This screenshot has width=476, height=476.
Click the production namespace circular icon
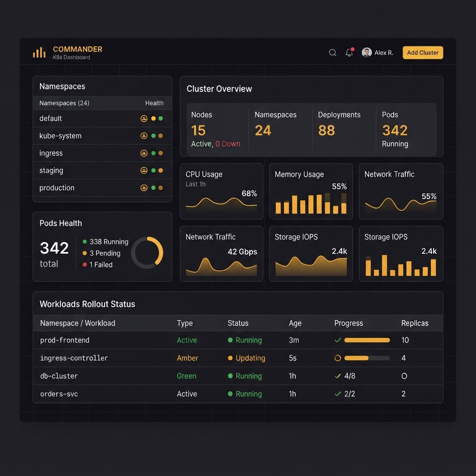click(144, 188)
